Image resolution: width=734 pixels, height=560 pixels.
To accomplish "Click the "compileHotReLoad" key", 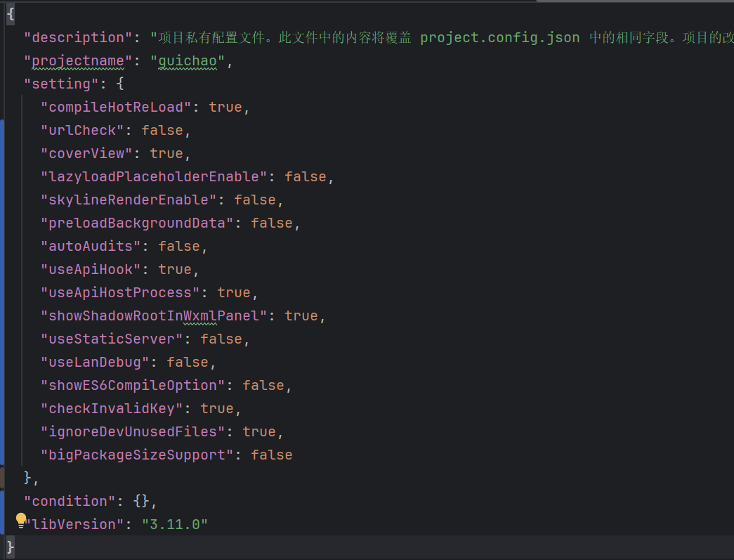I will 116,108.
